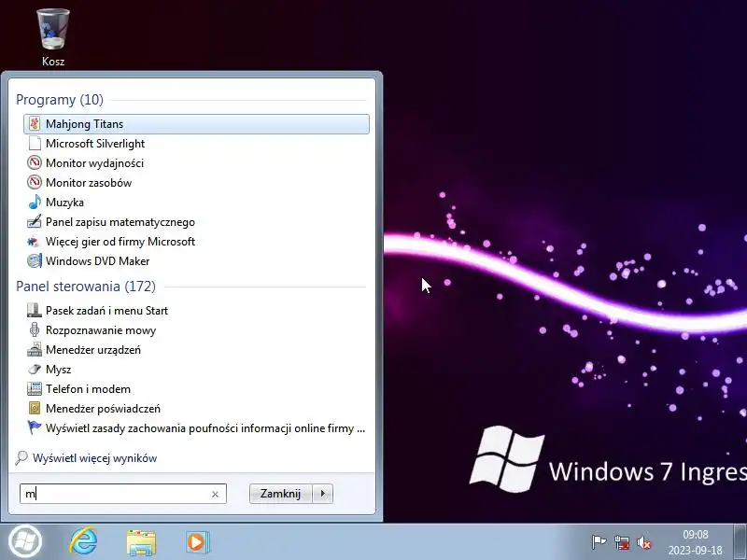Click the Programy (10) group header

click(x=60, y=100)
